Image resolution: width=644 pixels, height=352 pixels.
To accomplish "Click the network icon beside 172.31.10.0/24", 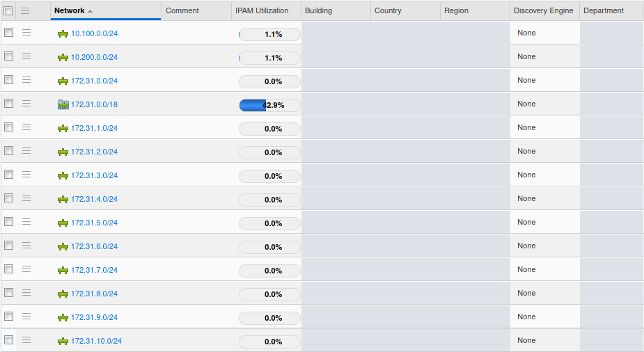I will tap(63, 341).
